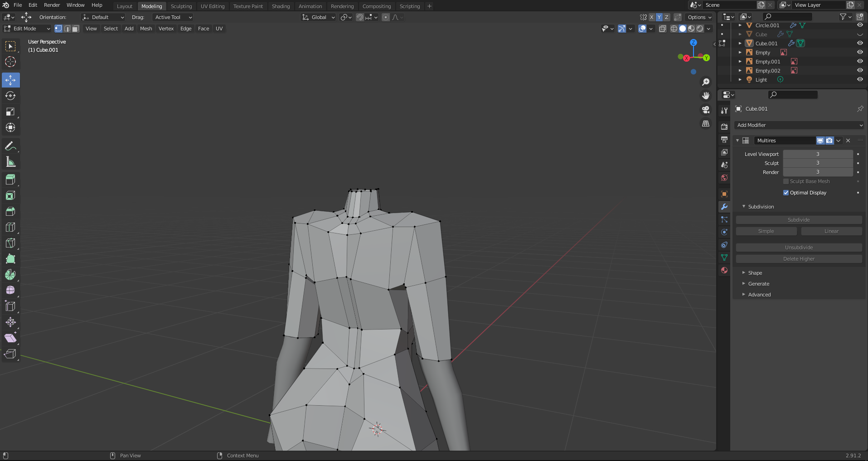Hide Empty.002 object in the outliner
This screenshot has width=868, height=461.
(860, 70)
